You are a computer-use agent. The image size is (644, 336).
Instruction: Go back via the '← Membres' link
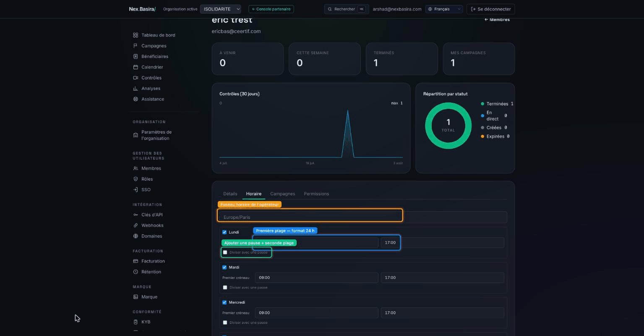pyautogui.click(x=497, y=20)
